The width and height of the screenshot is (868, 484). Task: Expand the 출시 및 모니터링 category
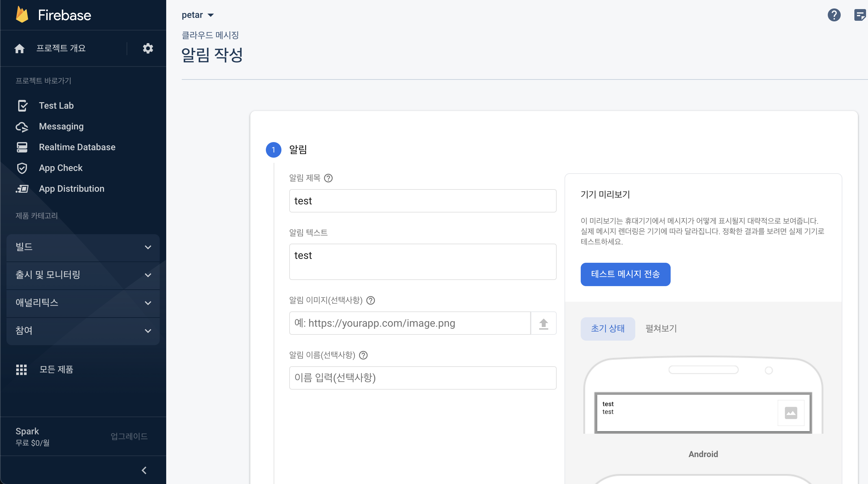(x=82, y=275)
